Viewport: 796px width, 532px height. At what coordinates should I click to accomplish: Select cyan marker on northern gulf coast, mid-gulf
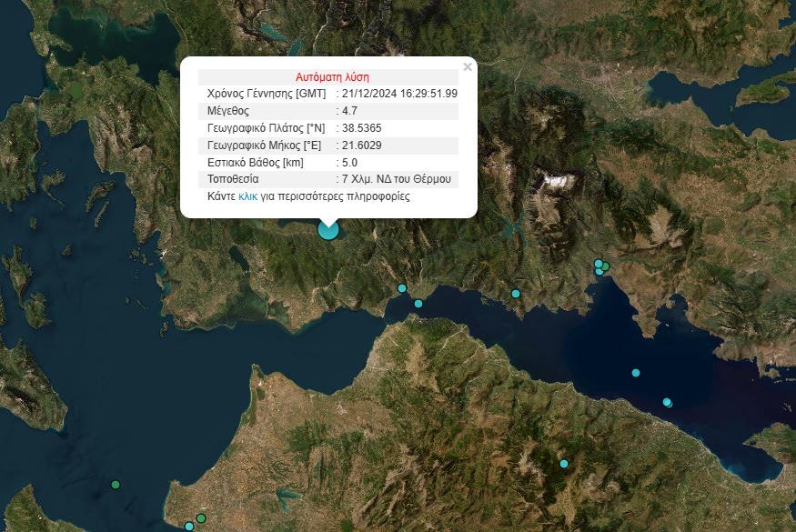click(x=516, y=294)
